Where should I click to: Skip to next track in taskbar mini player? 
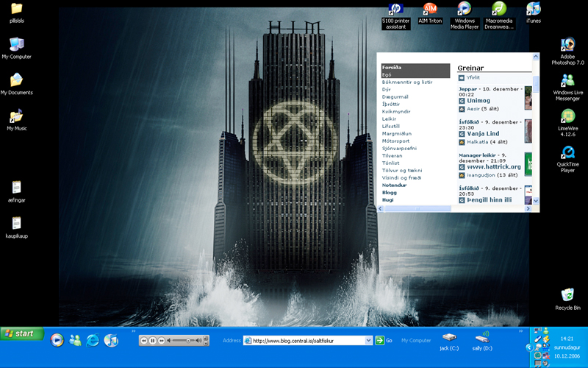click(x=161, y=341)
